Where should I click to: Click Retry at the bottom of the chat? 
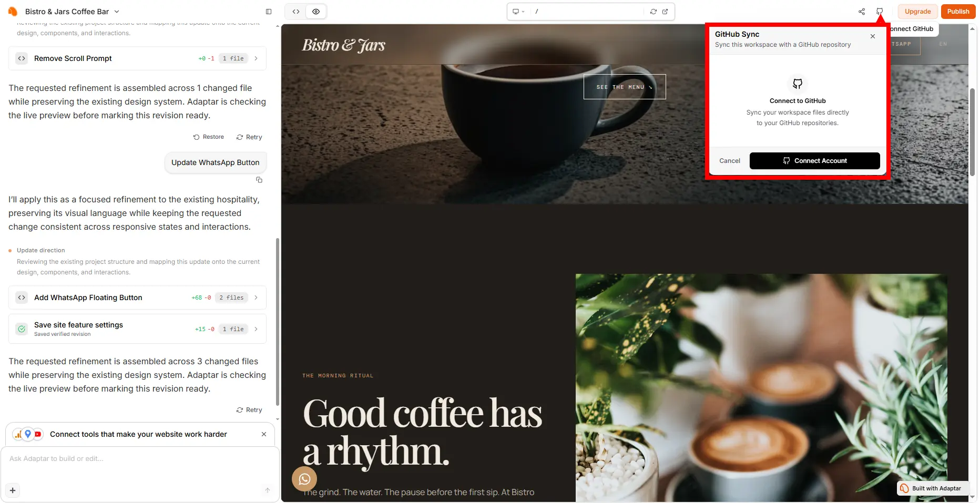[249, 410]
